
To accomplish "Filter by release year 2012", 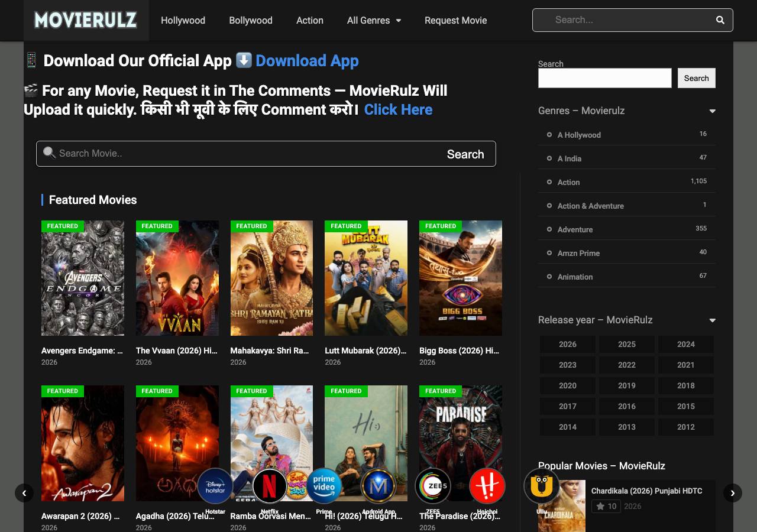I will [x=686, y=427].
